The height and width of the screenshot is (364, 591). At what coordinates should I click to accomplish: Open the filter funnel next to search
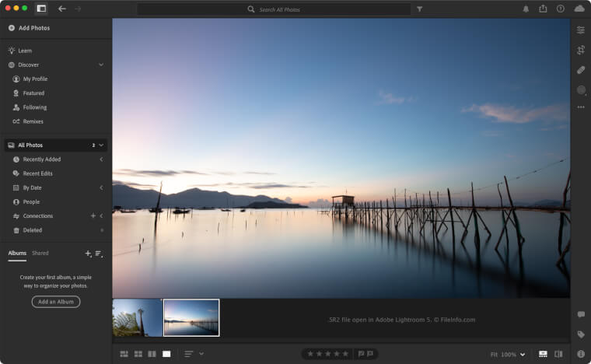tap(420, 9)
